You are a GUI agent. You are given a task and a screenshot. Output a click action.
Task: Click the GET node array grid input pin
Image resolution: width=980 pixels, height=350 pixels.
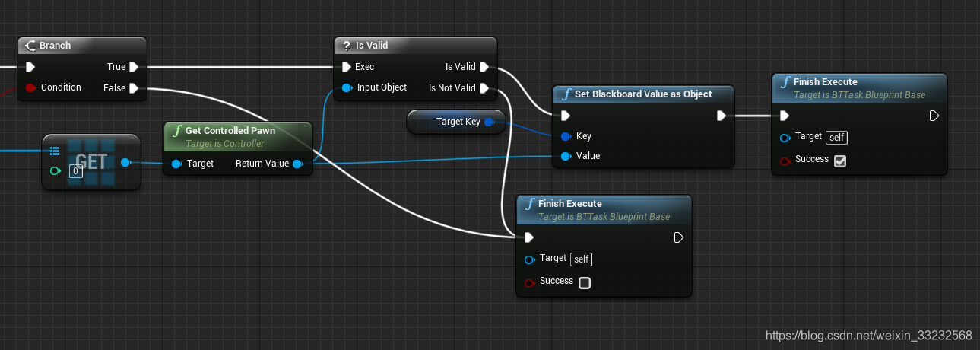coord(55,151)
